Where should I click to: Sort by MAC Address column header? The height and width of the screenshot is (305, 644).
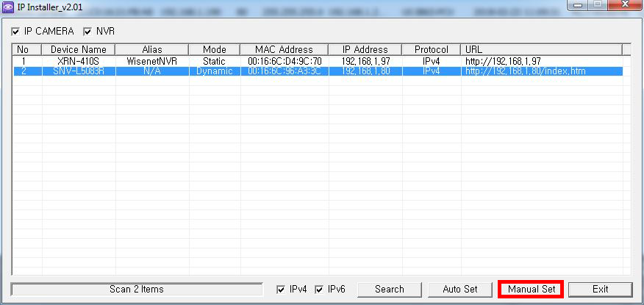pos(285,50)
